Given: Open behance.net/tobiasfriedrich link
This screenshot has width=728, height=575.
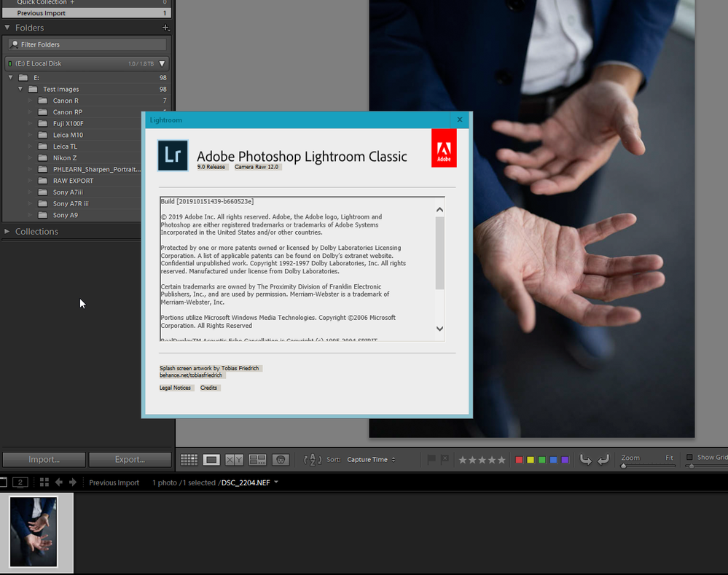Looking at the screenshot, I should pyautogui.click(x=191, y=375).
